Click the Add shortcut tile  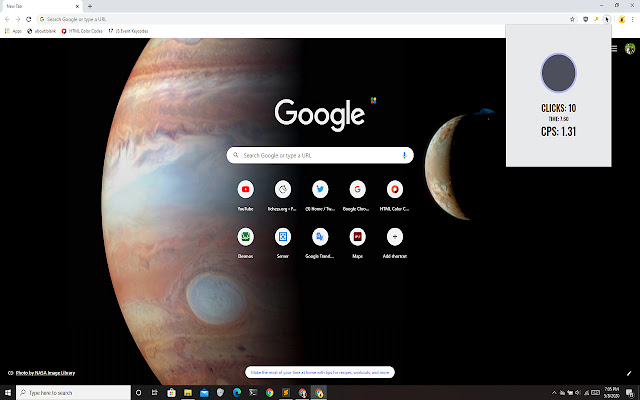coord(395,242)
